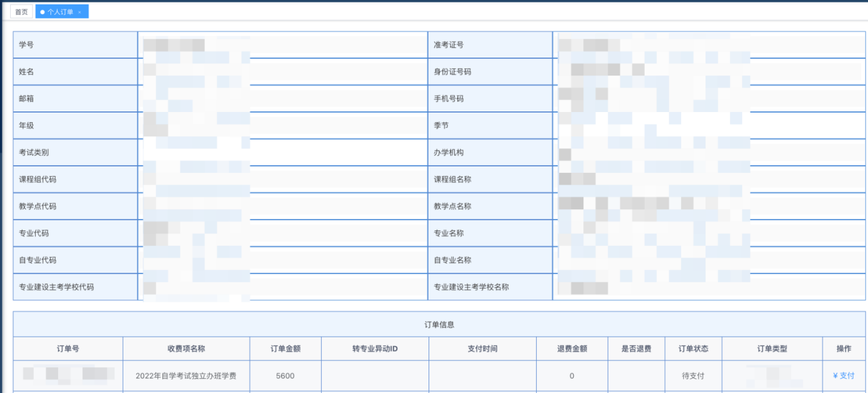Click the 收费项名称 column header
The width and height of the screenshot is (868, 393).
click(x=185, y=349)
